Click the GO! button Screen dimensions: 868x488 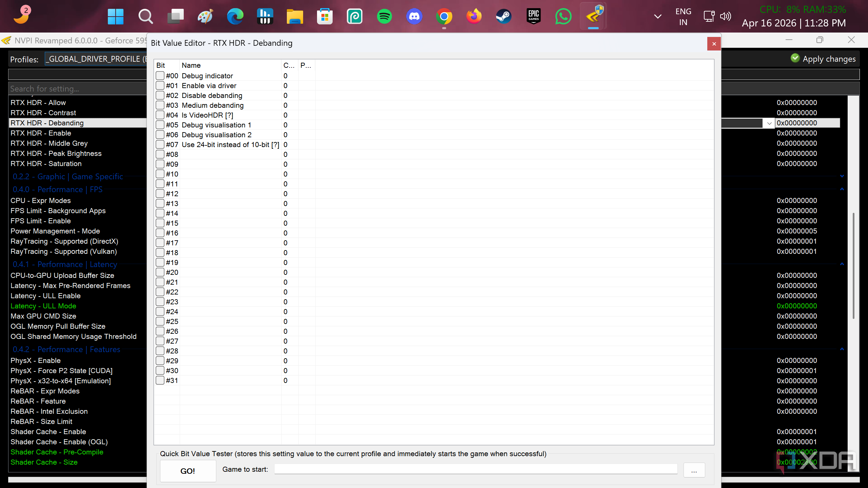pos(188,471)
